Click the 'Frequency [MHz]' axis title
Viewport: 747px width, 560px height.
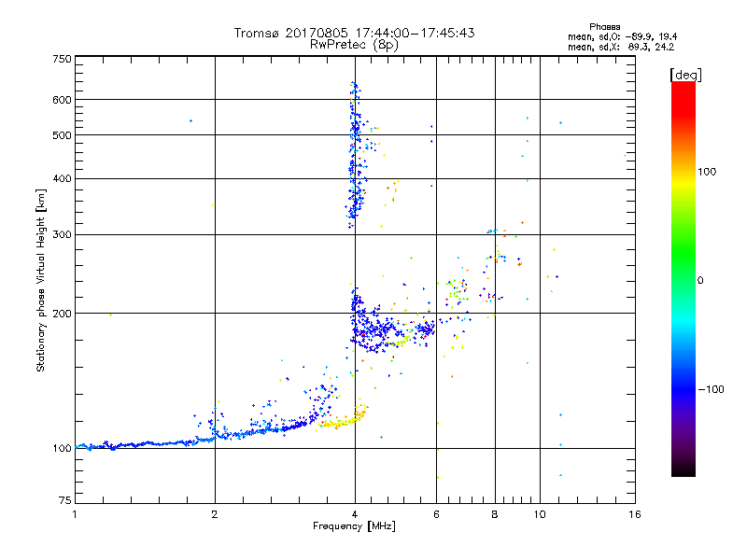pos(354,526)
